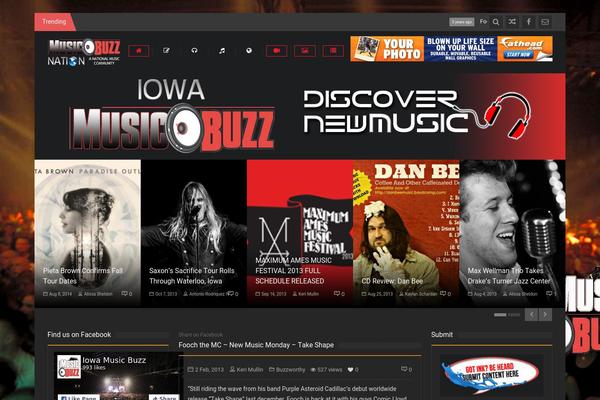Viewport: 600px width, 400px height.
Task: Click the music note navigation icon
Action: (222, 51)
